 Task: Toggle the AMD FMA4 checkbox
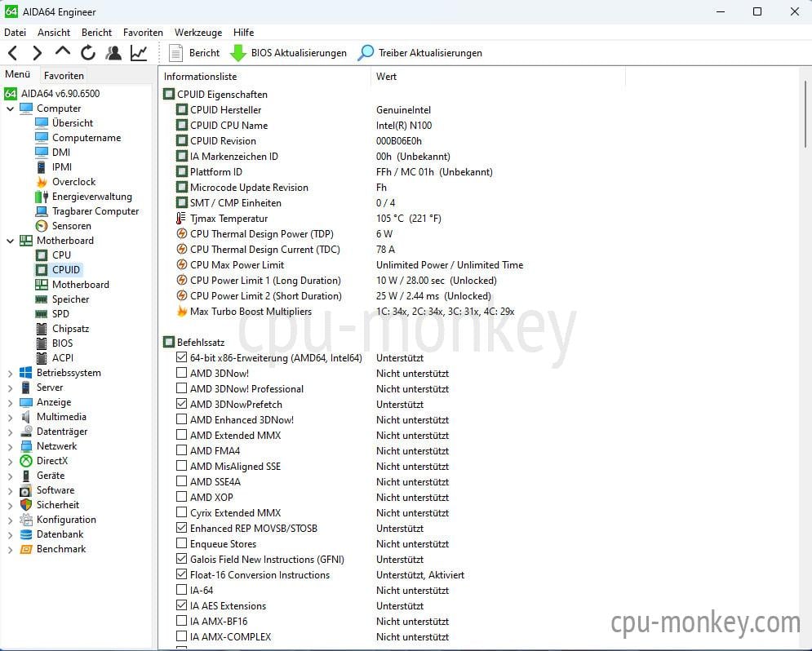click(181, 450)
